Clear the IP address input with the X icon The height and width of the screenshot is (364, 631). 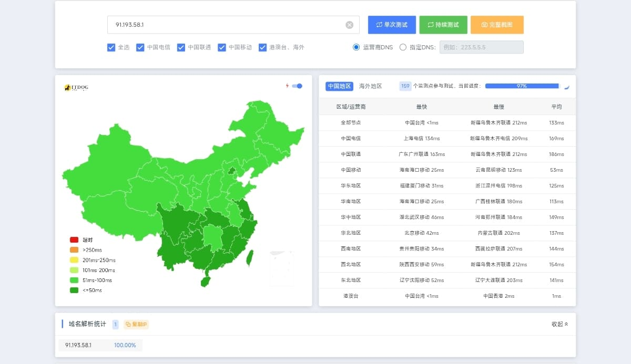349,25
